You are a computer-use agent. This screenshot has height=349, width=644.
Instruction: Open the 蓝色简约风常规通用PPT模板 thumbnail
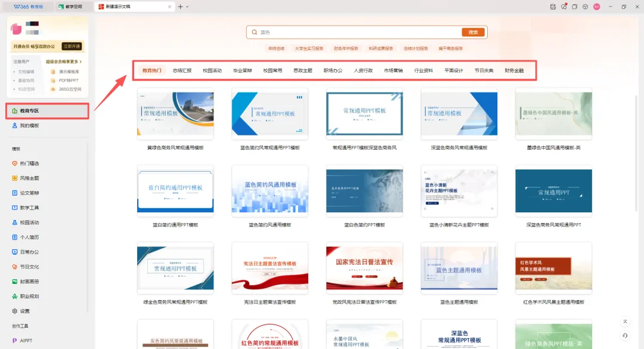click(270, 114)
